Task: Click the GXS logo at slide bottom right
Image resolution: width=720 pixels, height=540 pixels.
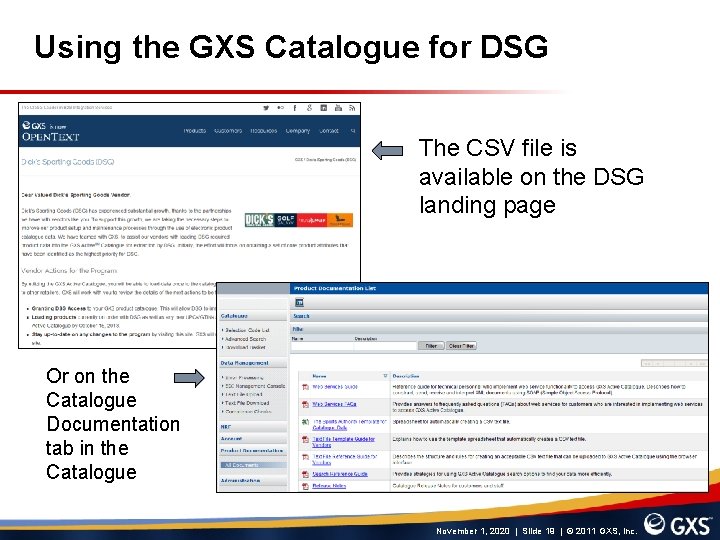Action: tap(678, 524)
